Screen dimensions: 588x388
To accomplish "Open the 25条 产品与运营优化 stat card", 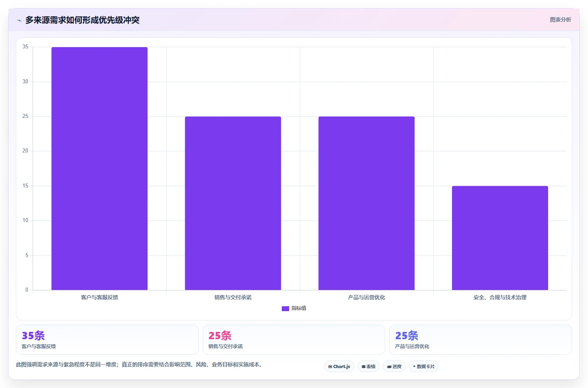I will click(481, 340).
